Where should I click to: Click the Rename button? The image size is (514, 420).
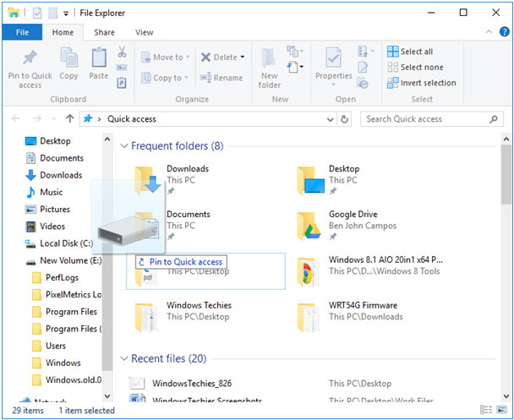point(221,78)
